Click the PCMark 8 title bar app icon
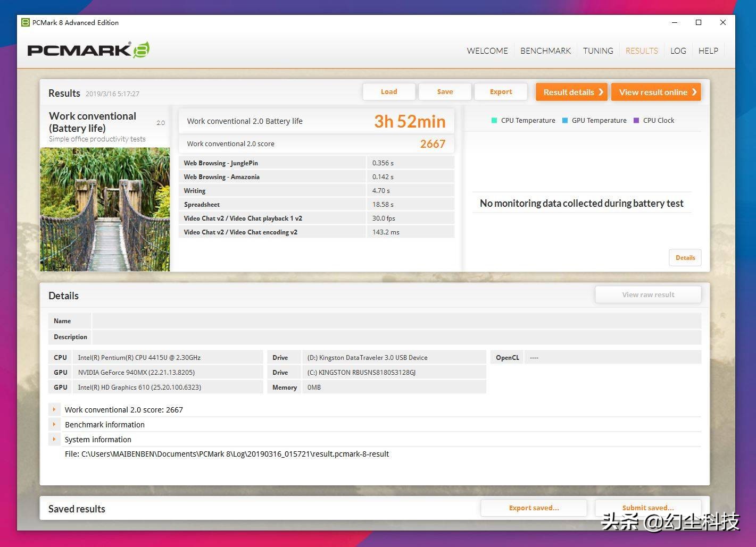This screenshot has height=547, width=756. pyautogui.click(x=25, y=22)
